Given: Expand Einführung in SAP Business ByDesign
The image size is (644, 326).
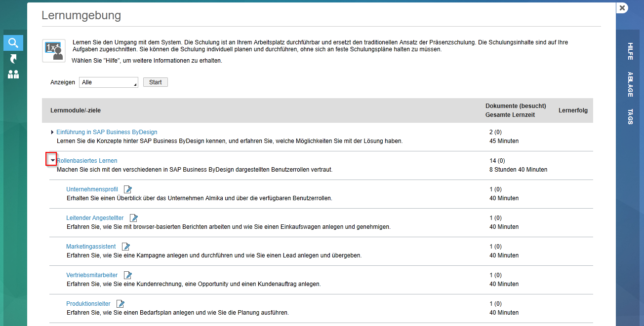Looking at the screenshot, I should click(53, 132).
